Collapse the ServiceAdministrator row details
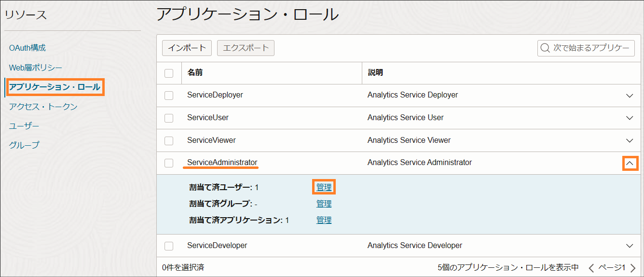This screenshot has height=277, width=644. pos(630,164)
